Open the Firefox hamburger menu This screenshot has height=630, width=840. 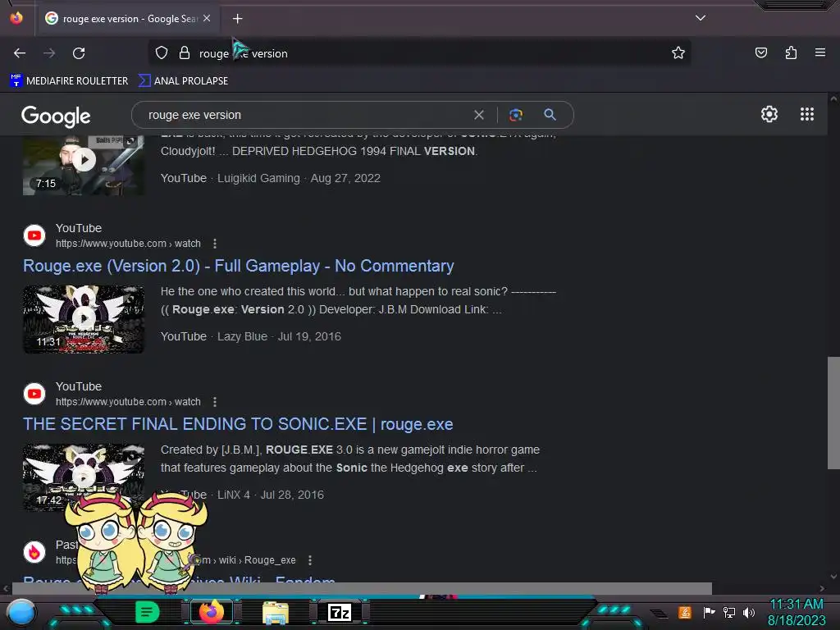tap(819, 52)
